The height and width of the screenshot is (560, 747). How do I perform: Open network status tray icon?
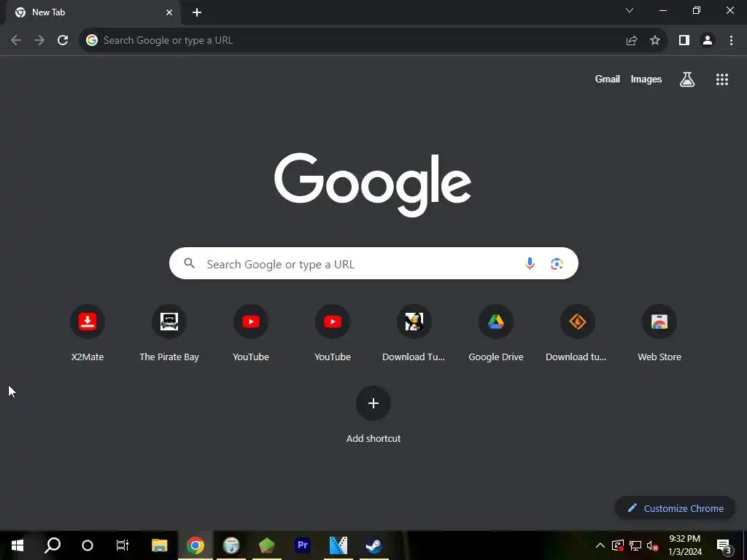(x=635, y=545)
